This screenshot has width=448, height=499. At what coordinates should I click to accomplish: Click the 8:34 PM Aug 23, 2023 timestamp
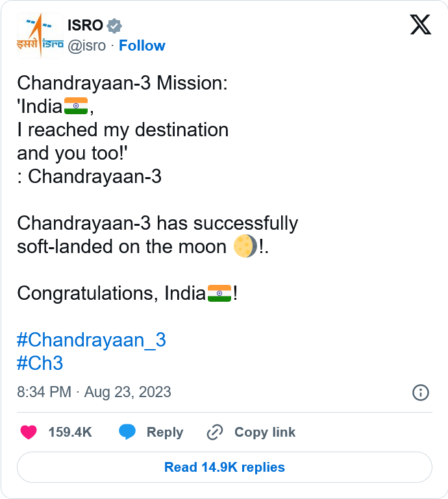point(94,392)
